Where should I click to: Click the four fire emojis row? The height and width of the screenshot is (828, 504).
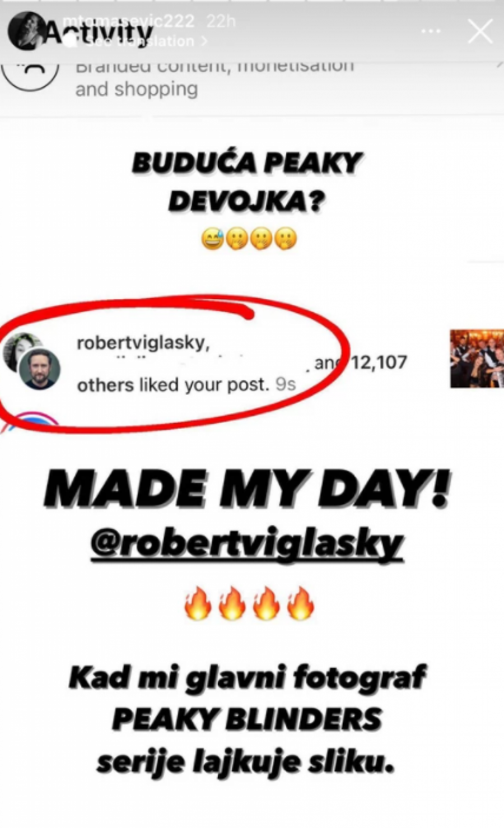(249, 603)
